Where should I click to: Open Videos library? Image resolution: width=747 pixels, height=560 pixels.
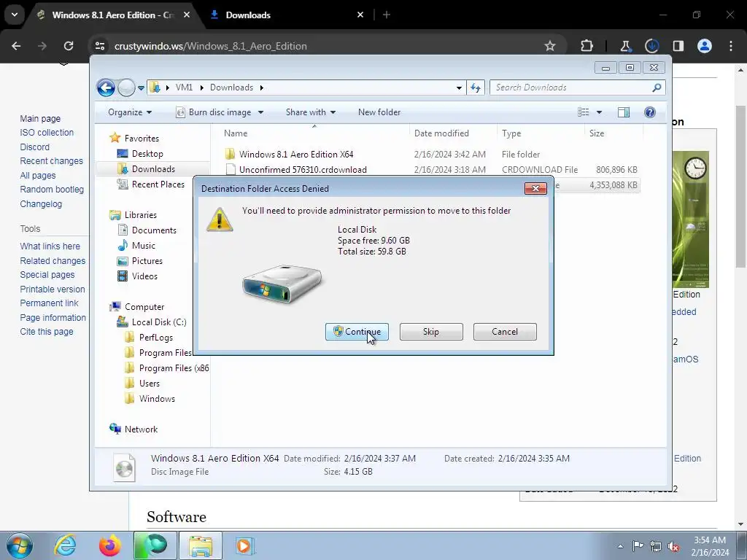(144, 276)
